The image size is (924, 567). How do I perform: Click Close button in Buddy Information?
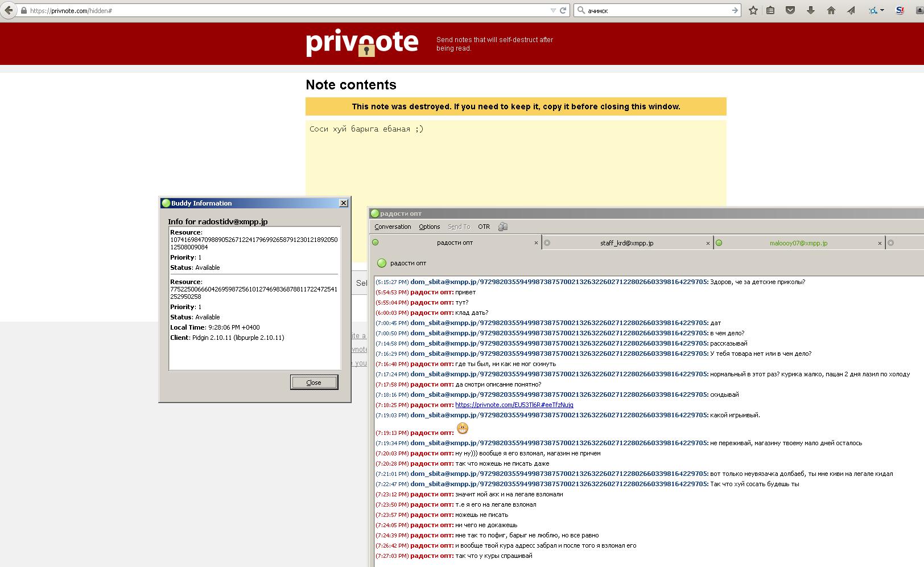click(314, 383)
